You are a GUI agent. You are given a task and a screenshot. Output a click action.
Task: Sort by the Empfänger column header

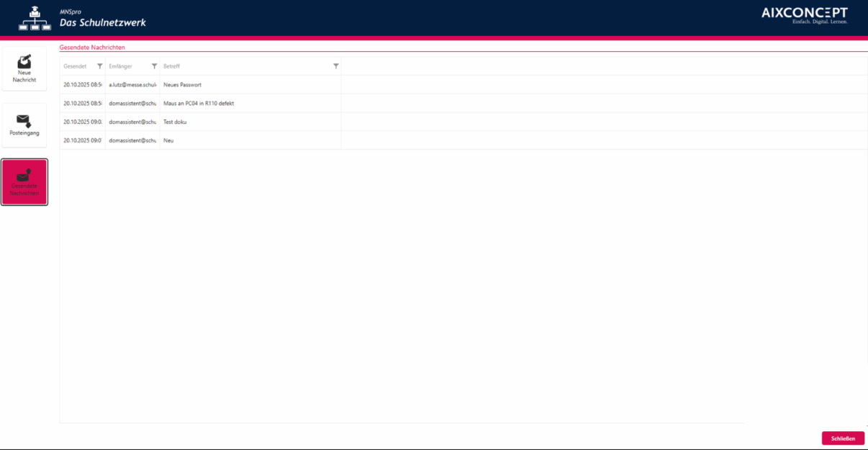tap(120, 66)
